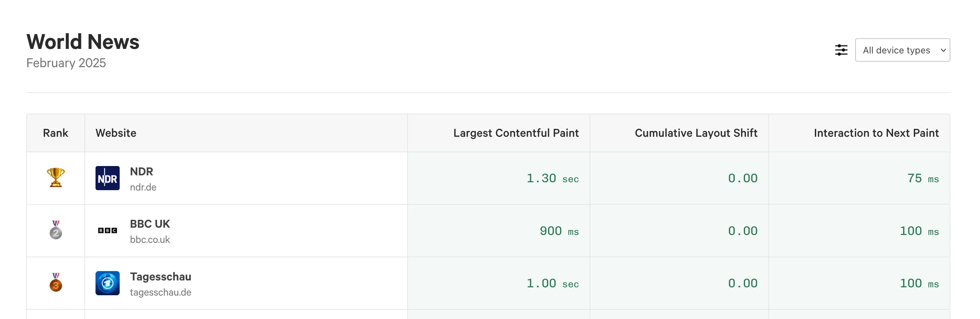Viewport: 980px width, 319px height.
Task: Sort by Interaction to Next Paint column
Action: click(876, 133)
